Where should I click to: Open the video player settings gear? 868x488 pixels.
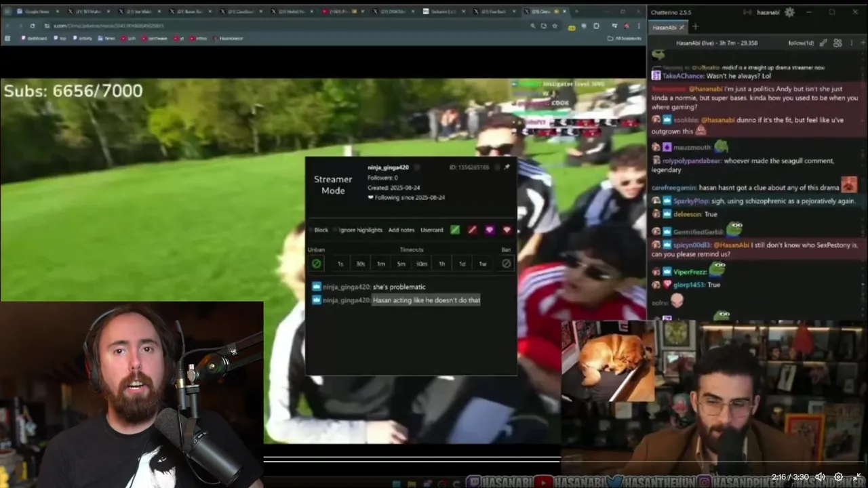[838, 477]
